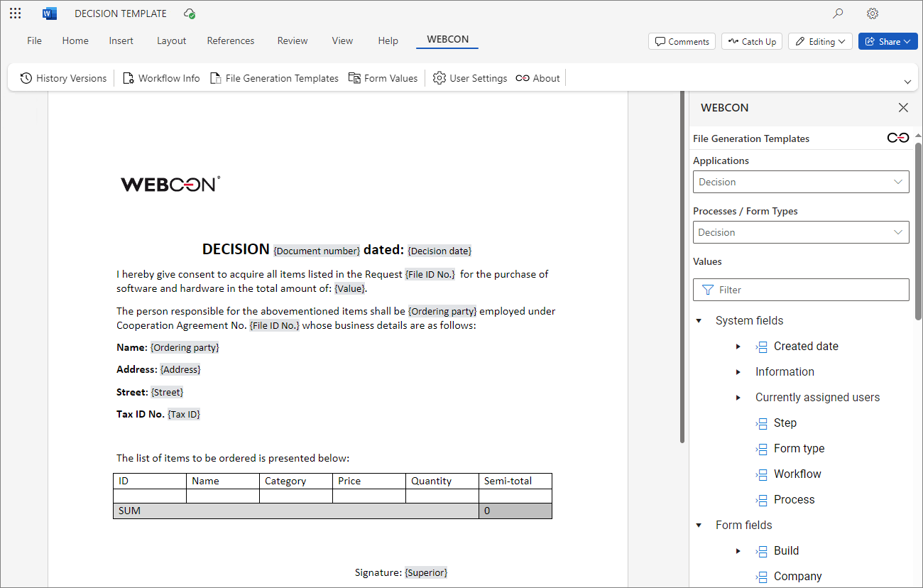This screenshot has width=923, height=588.
Task: Open settings via the gear icon
Action: pos(873,13)
